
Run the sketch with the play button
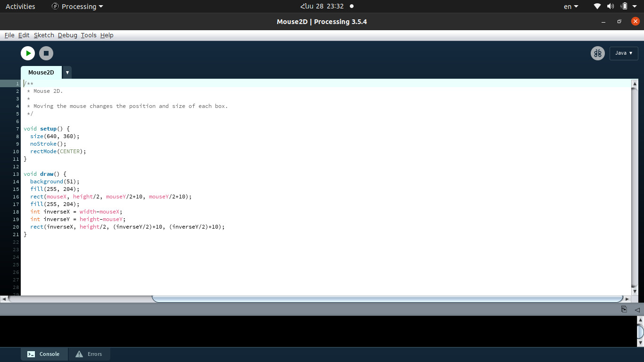pos(28,53)
